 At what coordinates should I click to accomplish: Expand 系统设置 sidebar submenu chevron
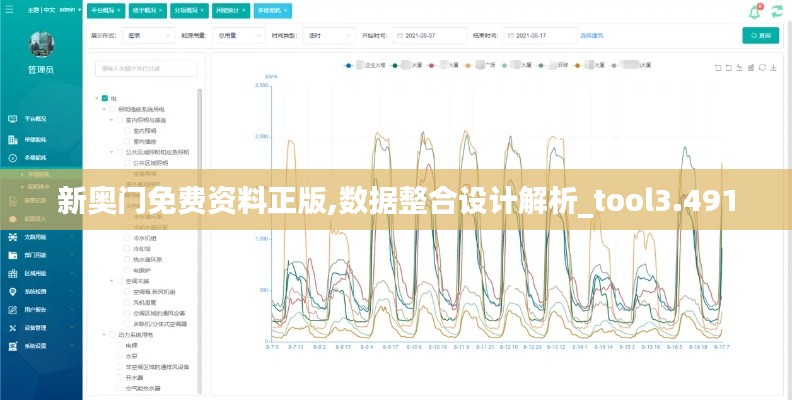(x=72, y=346)
